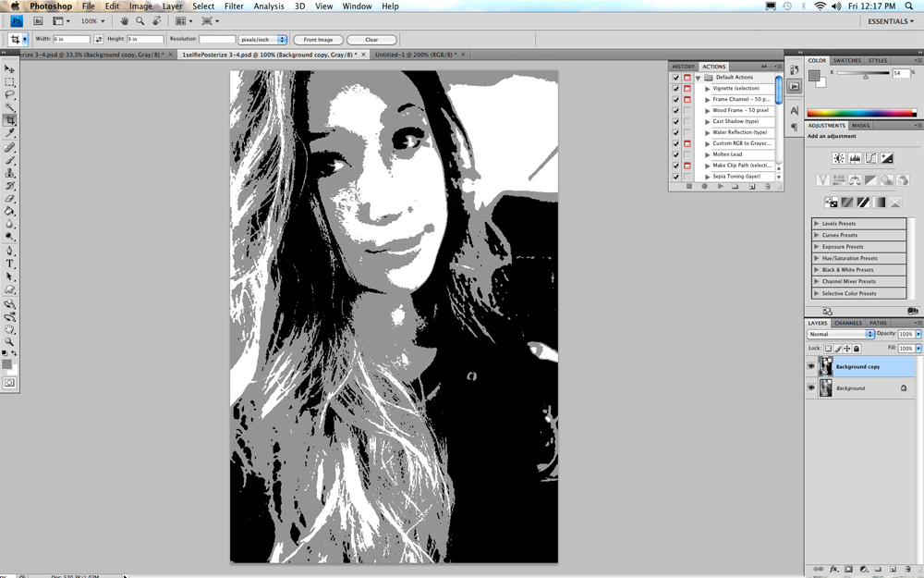Screen dimensions: 924x578
Task: Click the Clear button in options bar
Action: [x=371, y=40]
